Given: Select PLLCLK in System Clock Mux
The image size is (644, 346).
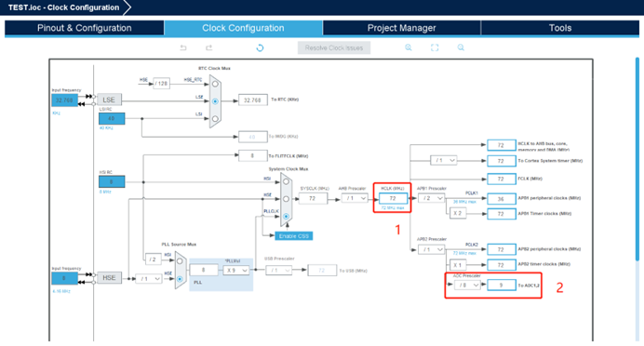Looking at the screenshot, I should coord(287,217).
